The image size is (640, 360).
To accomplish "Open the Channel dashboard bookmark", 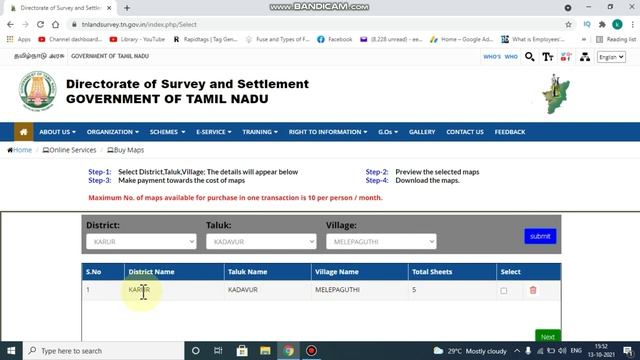I will pyautogui.click(x=70, y=39).
